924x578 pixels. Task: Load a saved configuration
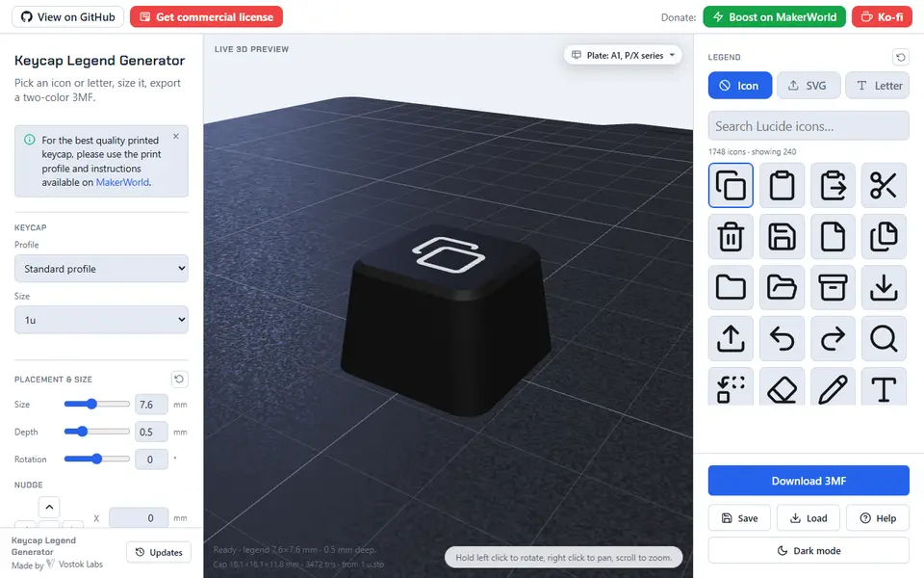[808, 518]
